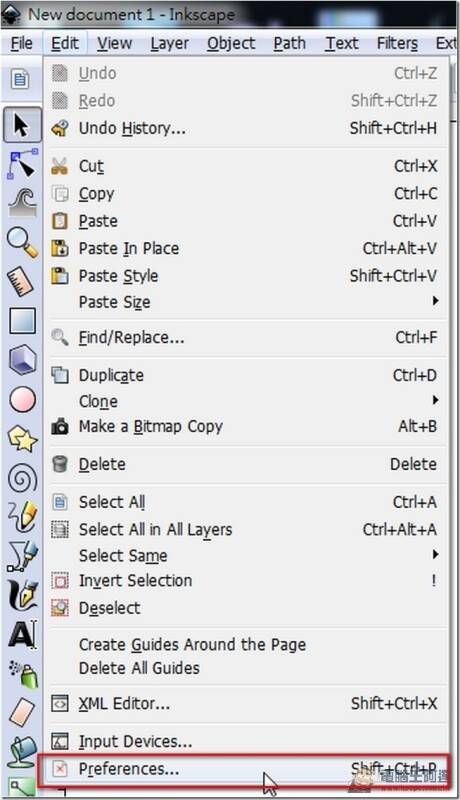
Task: Pick the 3D Box tool
Action: (x=22, y=360)
